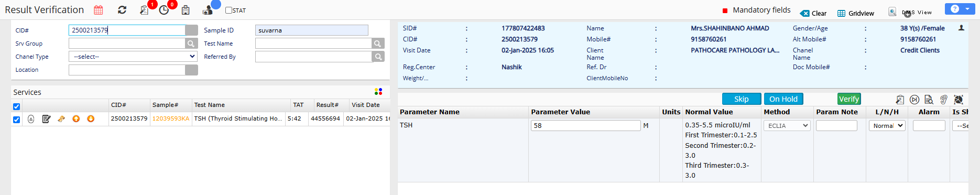The height and width of the screenshot is (195, 980).
Task: Click the orange down arrow in service row
Action: 91,119
